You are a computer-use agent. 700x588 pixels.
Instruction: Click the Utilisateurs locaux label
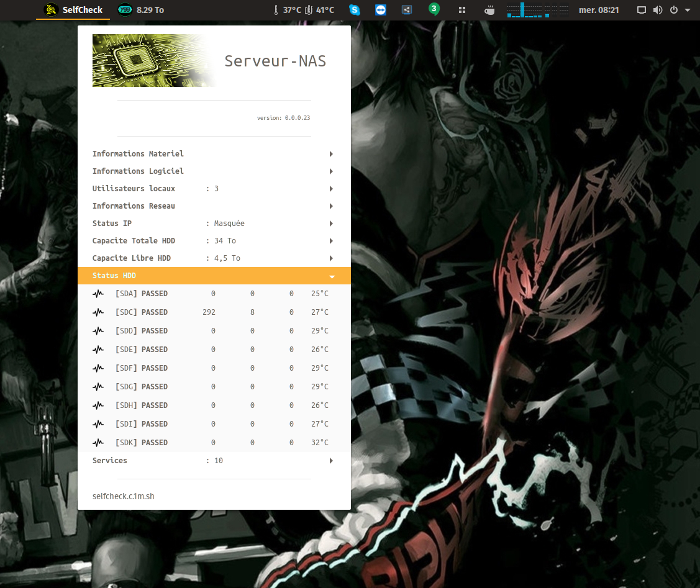pos(134,189)
